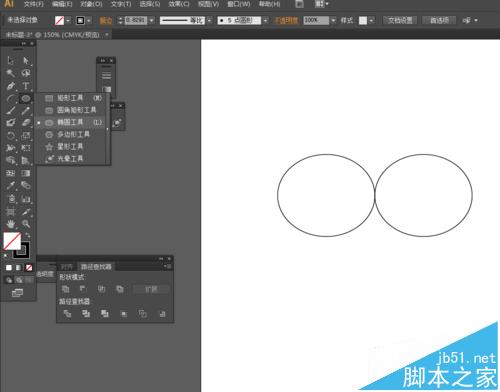Click the 文档设置 button
500x392 pixels.
400,20
